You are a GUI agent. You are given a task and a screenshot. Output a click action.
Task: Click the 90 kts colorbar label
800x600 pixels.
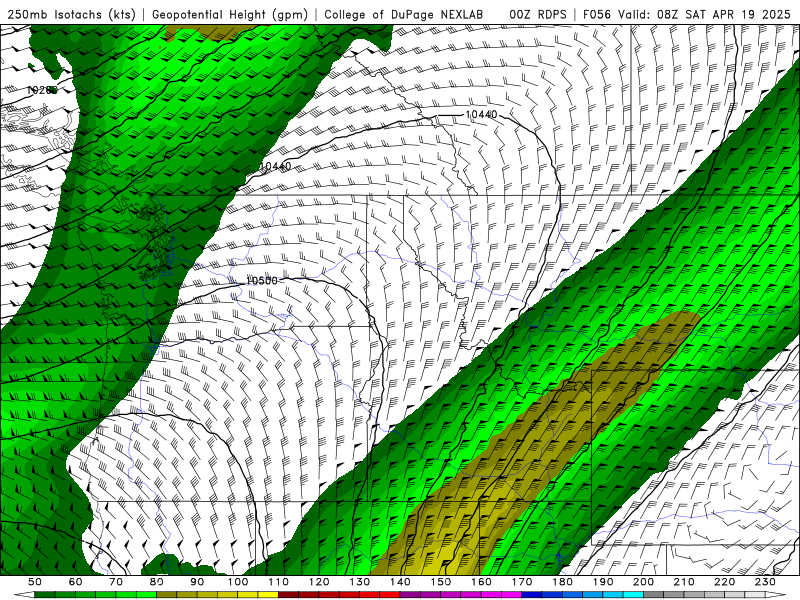(197, 582)
